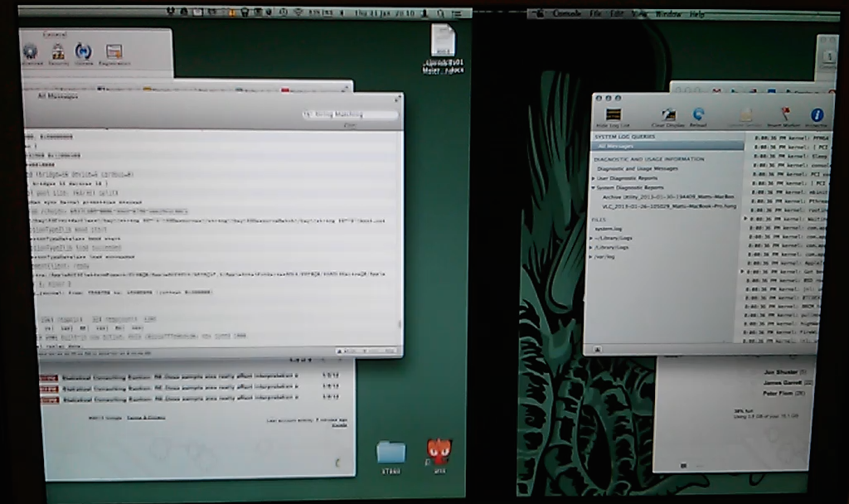Click the Insert Marker flag icon

coord(784,114)
